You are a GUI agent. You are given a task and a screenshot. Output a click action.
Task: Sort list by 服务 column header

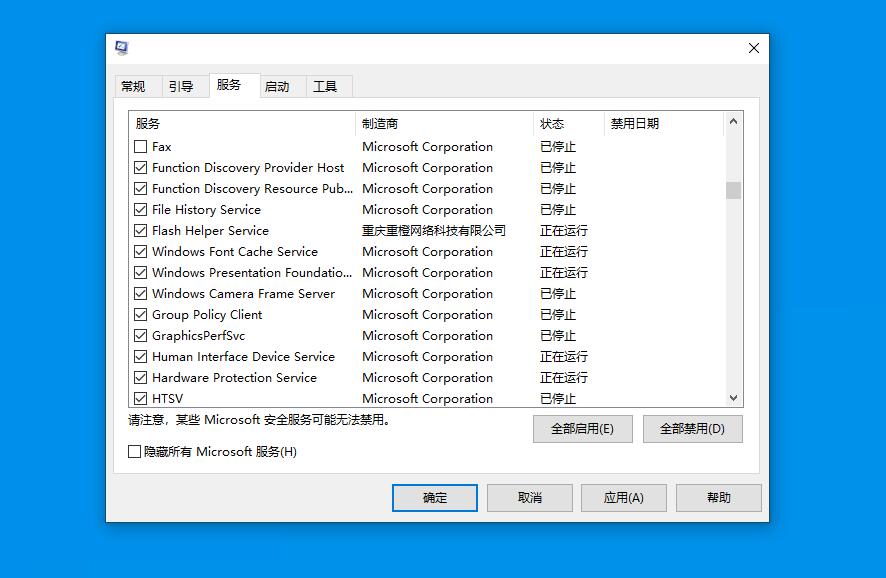(x=242, y=124)
